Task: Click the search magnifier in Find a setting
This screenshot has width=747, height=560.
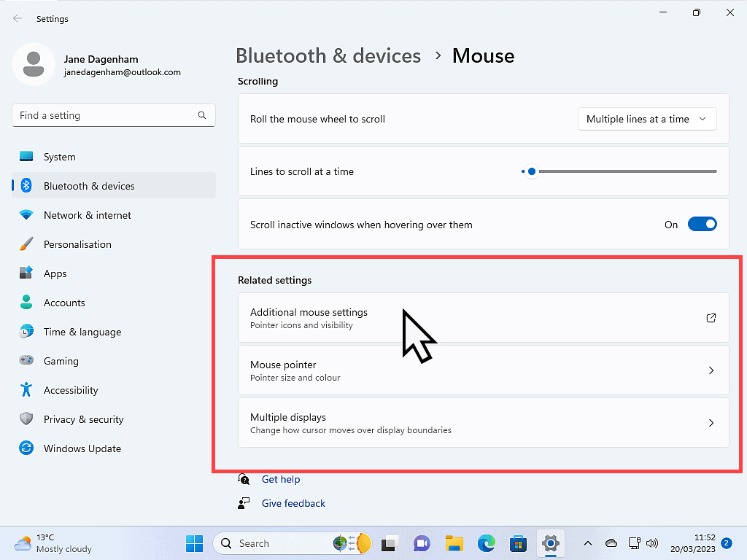Action: pos(202,115)
